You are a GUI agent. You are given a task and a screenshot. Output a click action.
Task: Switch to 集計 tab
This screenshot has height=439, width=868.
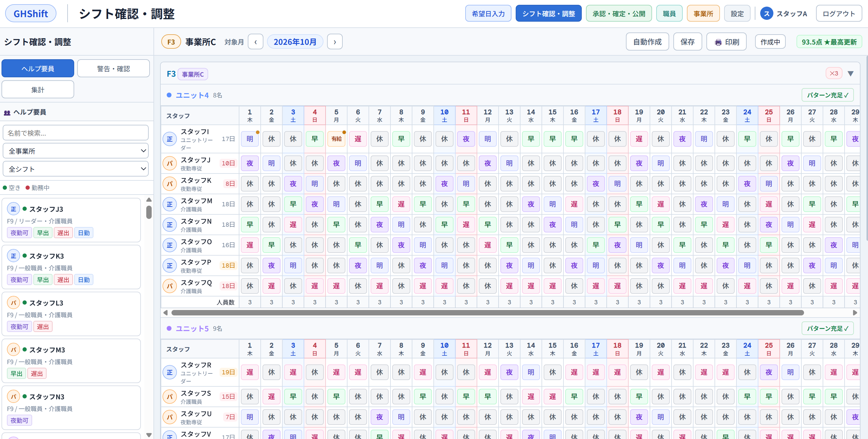pyautogui.click(x=38, y=89)
